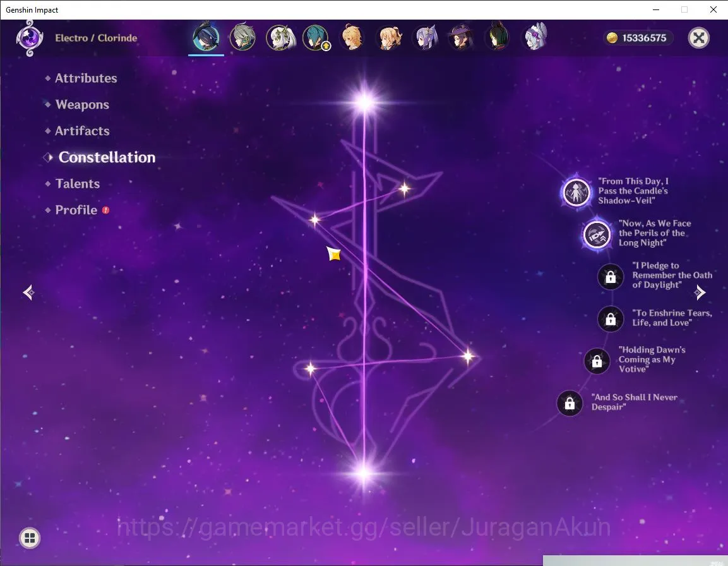
Task: Close the Genshin Impact window
Action: 713,9
